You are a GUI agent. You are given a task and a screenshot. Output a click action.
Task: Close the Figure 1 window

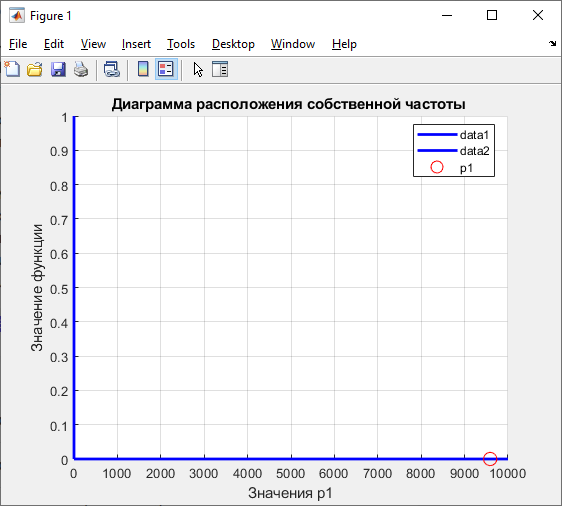pyautogui.click(x=538, y=15)
